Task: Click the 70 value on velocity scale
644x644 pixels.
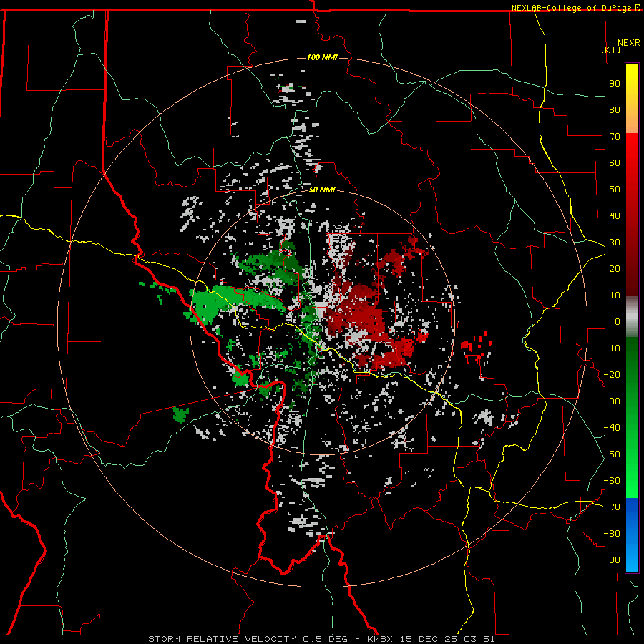Action: point(615,137)
